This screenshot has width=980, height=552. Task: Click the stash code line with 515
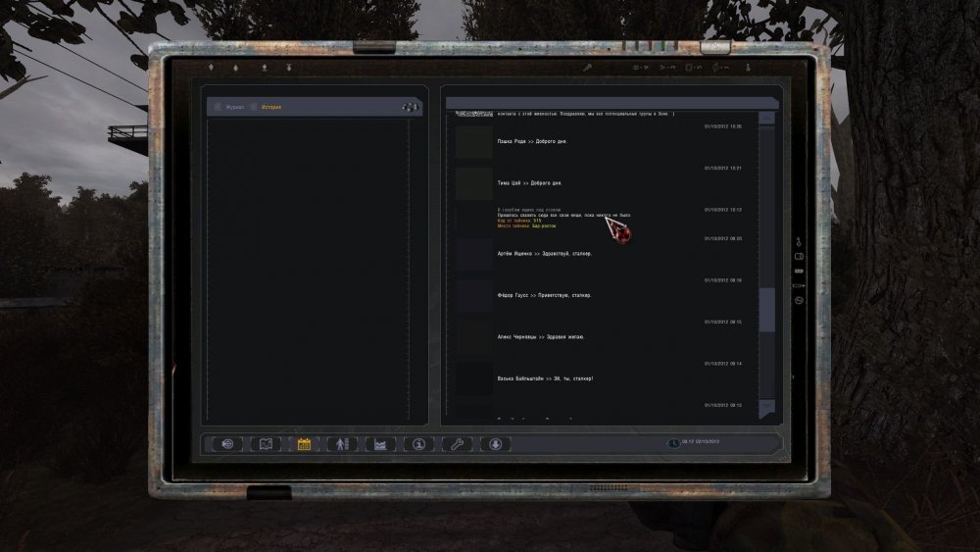tap(519, 221)
